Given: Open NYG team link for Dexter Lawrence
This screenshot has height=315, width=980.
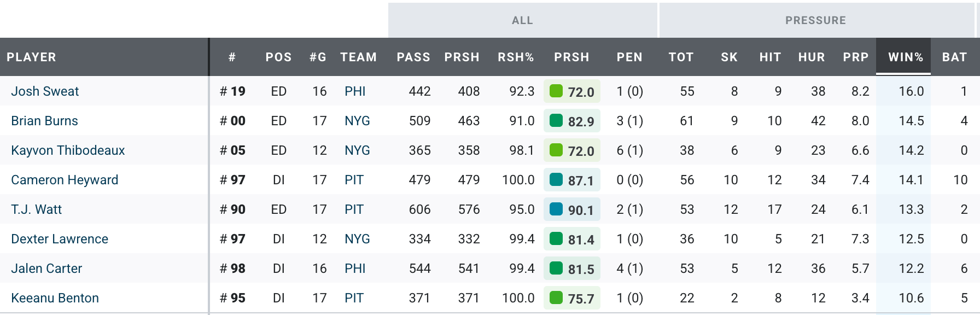Looking at the screenshot, I should click(x=357, y=239).
